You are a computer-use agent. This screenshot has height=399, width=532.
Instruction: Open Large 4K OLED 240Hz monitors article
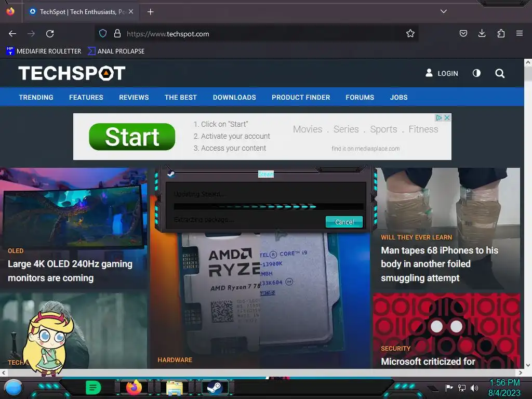[70, 271]
